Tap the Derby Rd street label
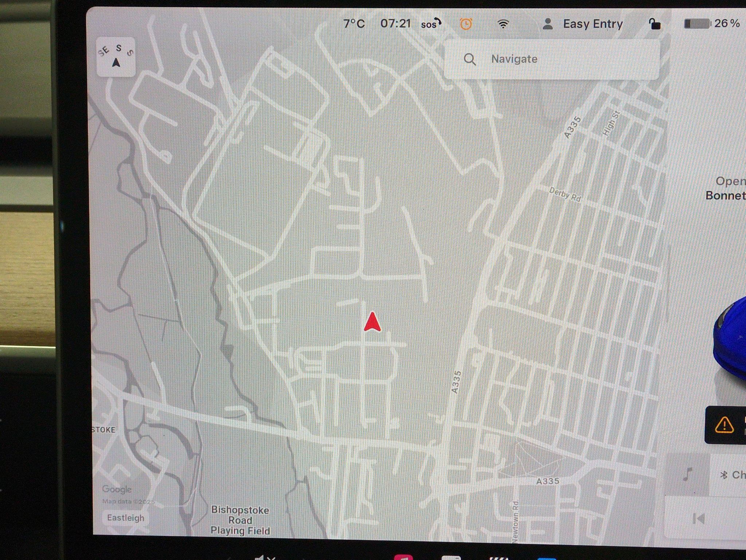Screen dimensions: 746x560 click(565, 194)
